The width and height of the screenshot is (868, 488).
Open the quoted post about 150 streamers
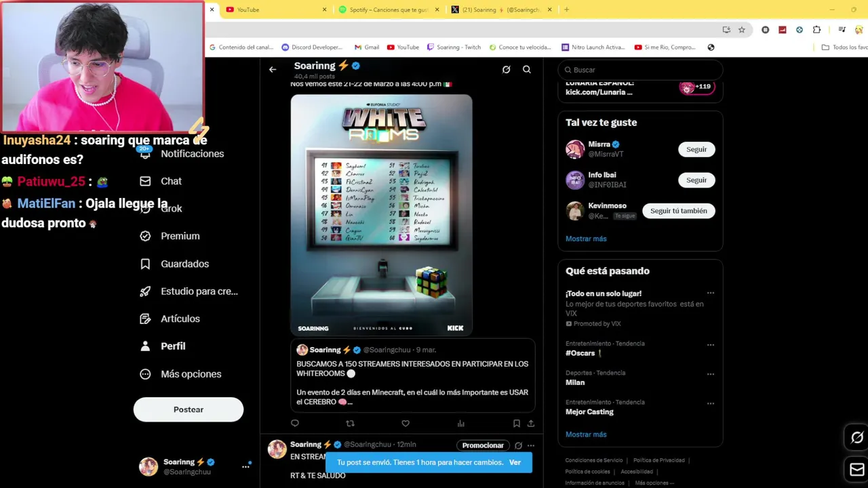412,376
